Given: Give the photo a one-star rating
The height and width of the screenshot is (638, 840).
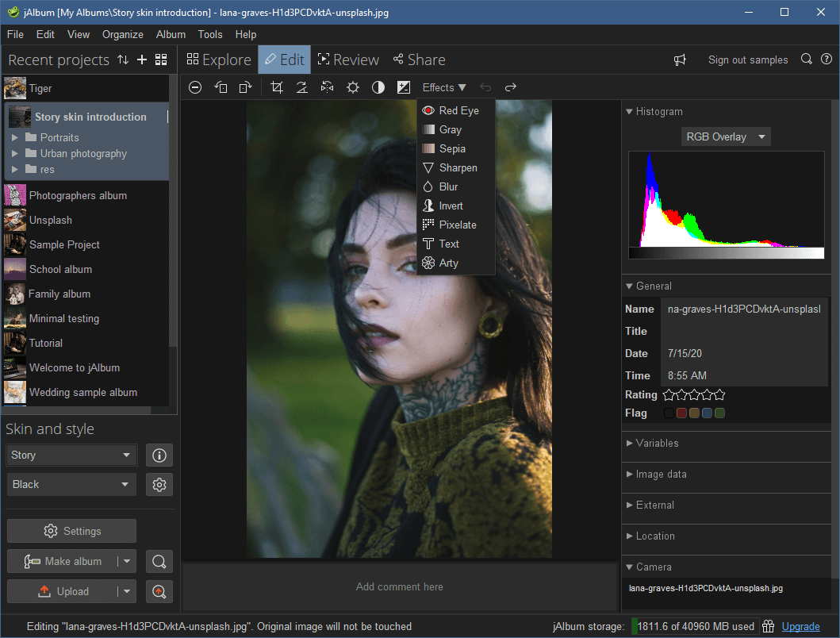Looking at the screenshot, I should [x=669, y=394].
